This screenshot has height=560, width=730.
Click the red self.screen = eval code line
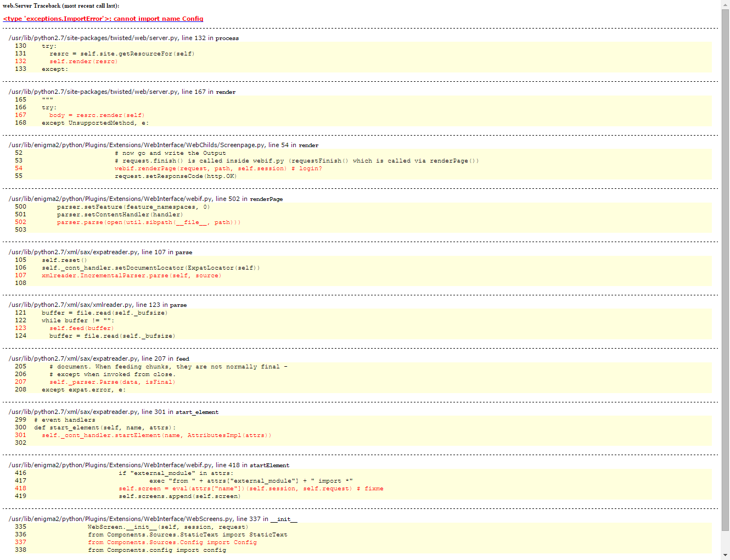click(x=251, y=489)
